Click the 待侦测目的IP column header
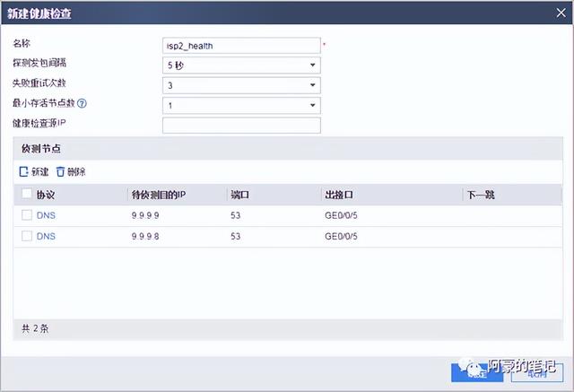This screenshot has height=392, width=574. 159,195
